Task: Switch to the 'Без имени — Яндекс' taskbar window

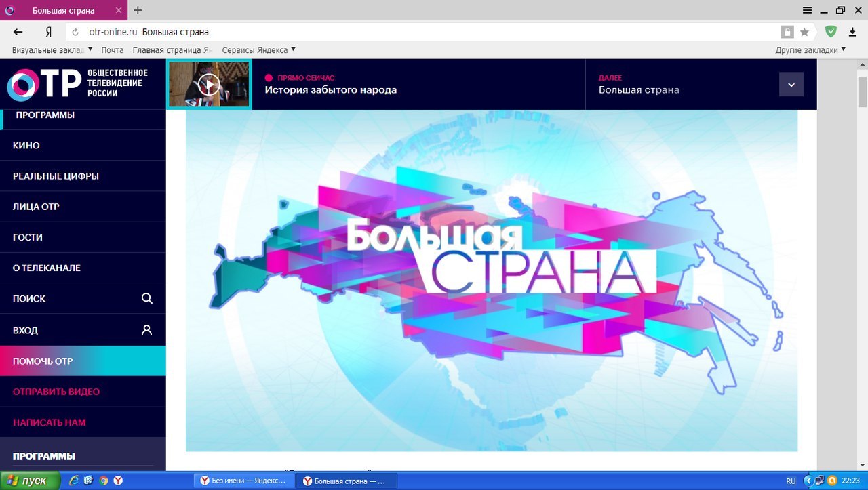Action: pos(245,481)
